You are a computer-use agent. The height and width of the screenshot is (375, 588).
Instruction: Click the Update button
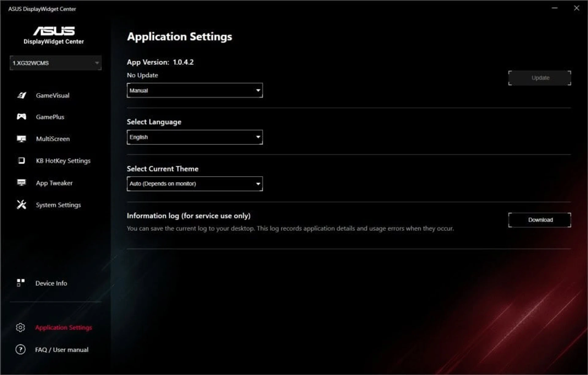pos(540,78)
